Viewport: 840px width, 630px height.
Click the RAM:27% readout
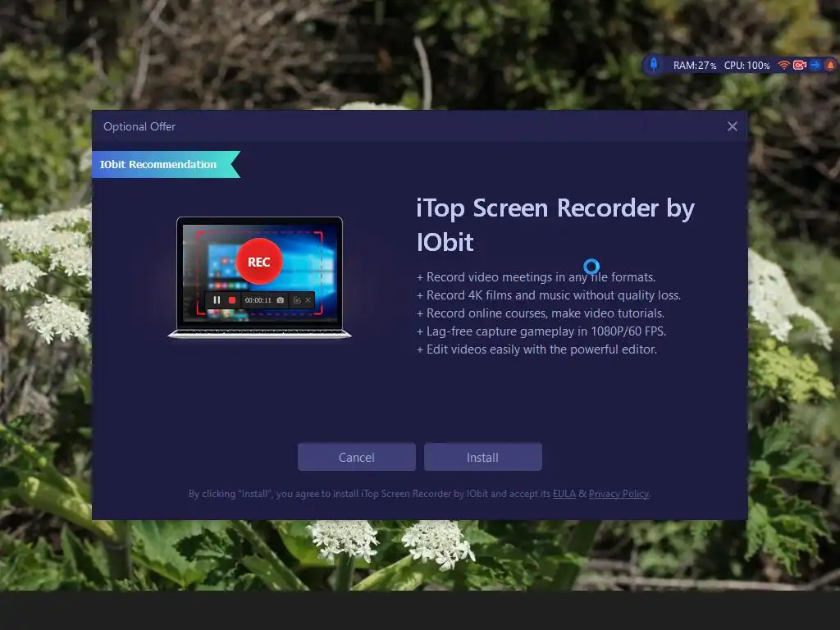tap(694, 66)
